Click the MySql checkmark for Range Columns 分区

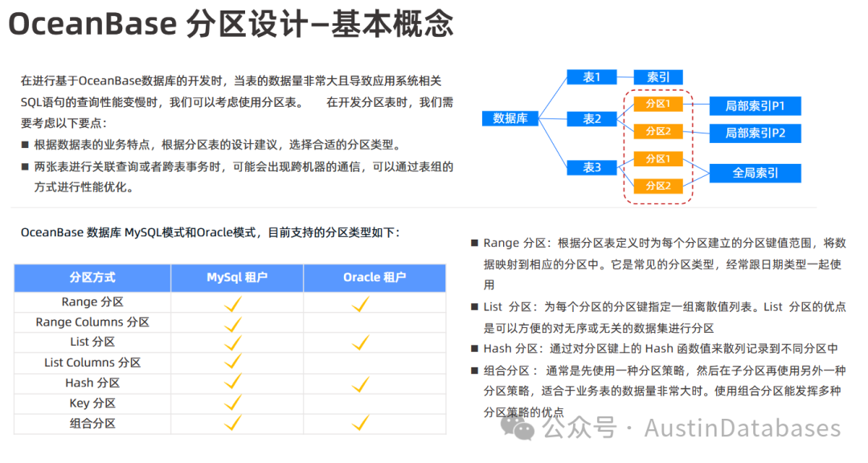pyautogui.click(x=233, y=324)
